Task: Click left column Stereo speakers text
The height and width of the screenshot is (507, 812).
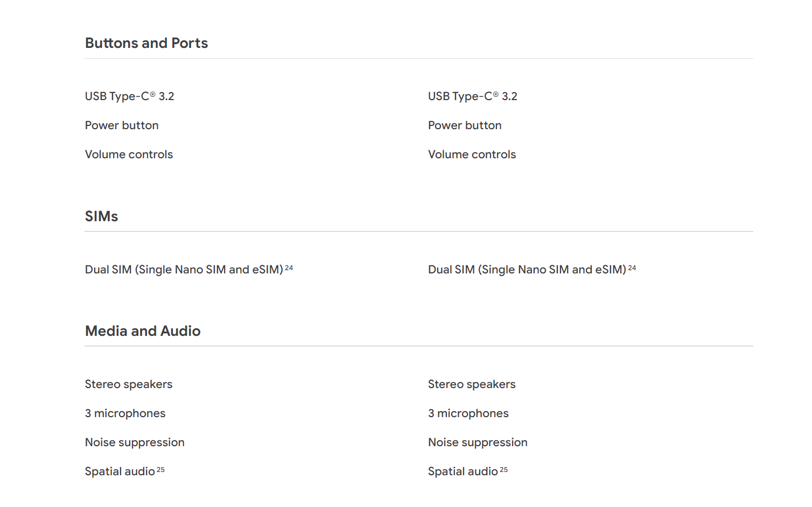Action: [129, 384]
